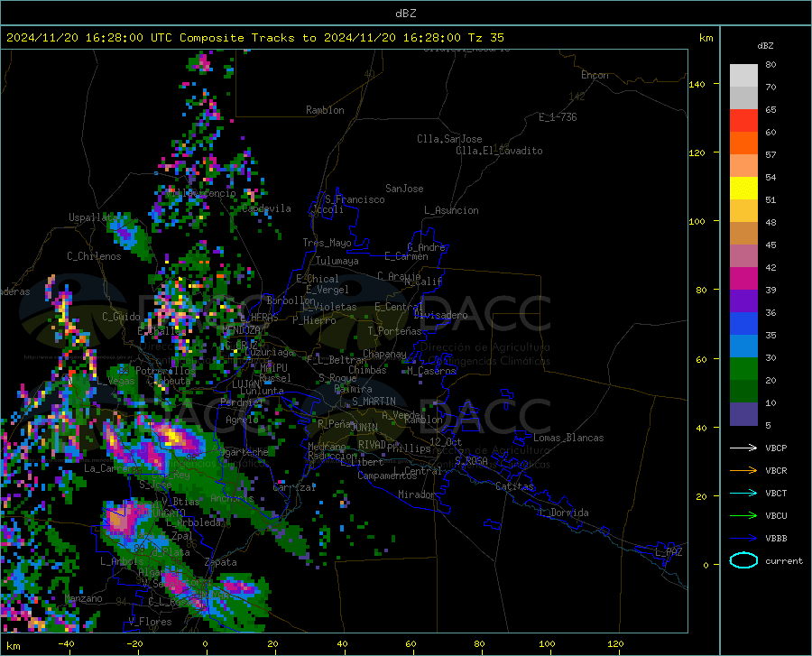The height and width of the screenshot is (656, 812).
Task: Click the 'C_Guido' place label
Action: (x=121, y=317)
